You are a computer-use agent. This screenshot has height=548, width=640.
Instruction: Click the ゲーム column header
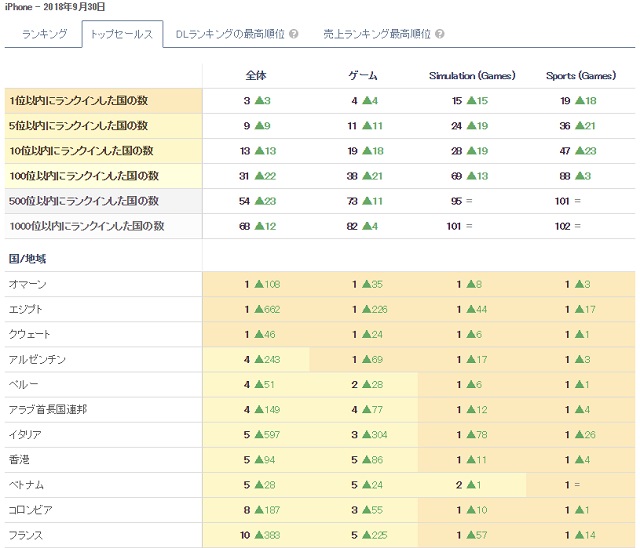point(363,75)
